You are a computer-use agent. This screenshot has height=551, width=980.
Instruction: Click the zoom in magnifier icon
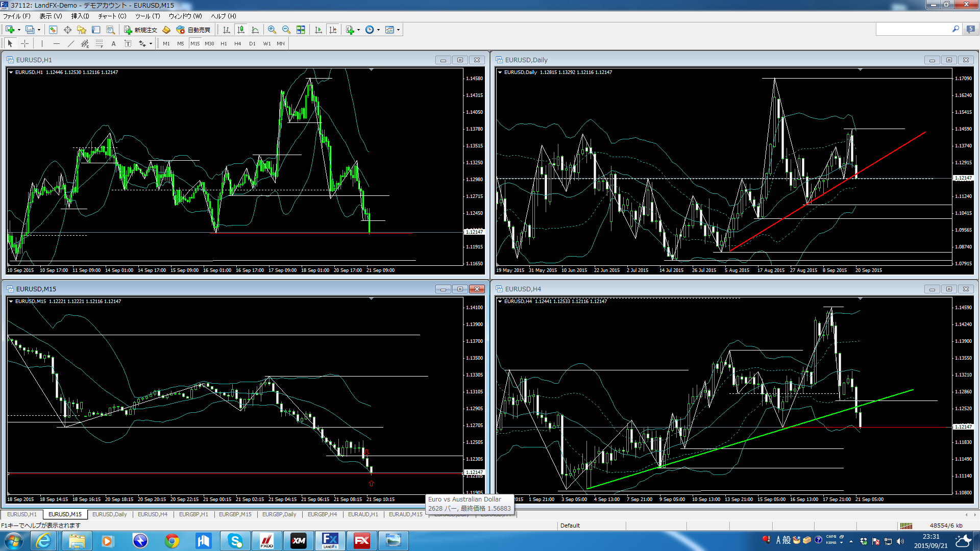tap(272, 30)
